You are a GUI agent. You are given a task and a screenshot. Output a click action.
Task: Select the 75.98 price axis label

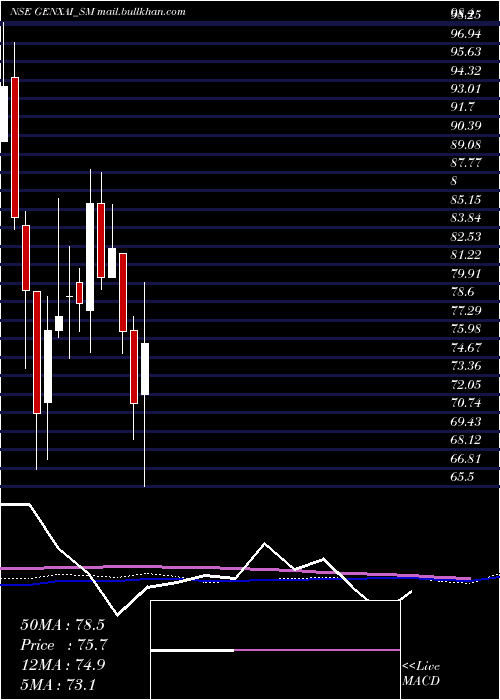[x=465, y=329]
